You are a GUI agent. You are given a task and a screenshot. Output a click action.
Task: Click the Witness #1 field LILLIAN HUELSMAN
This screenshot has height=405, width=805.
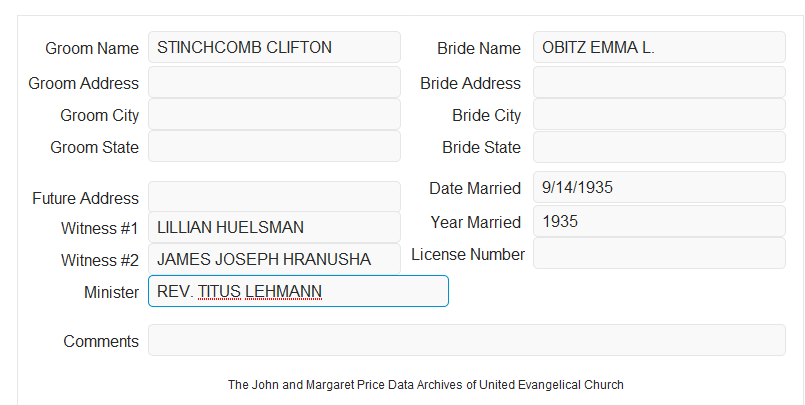[x=274, y=227]
